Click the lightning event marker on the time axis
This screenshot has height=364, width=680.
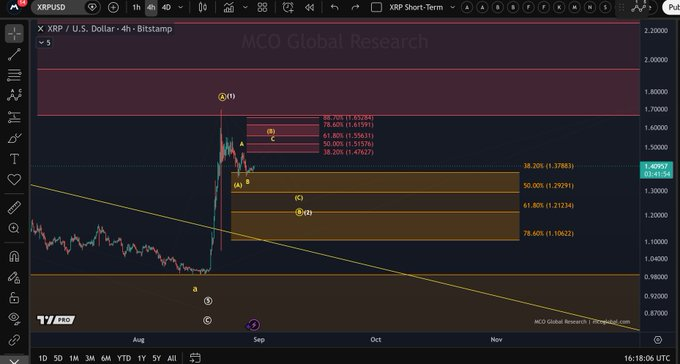254,325
